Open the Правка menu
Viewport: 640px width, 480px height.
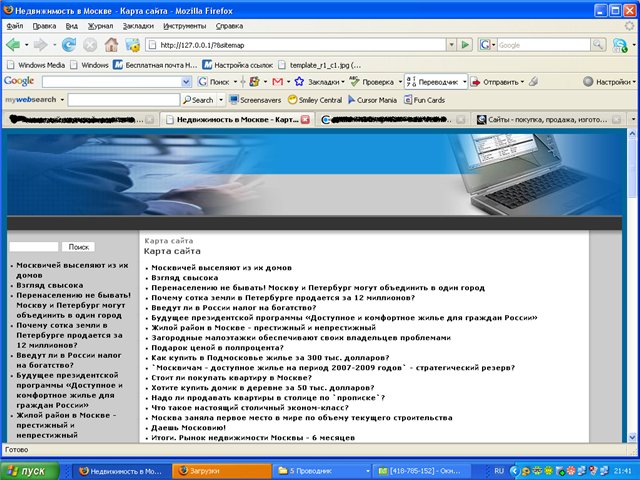(44, 26)
